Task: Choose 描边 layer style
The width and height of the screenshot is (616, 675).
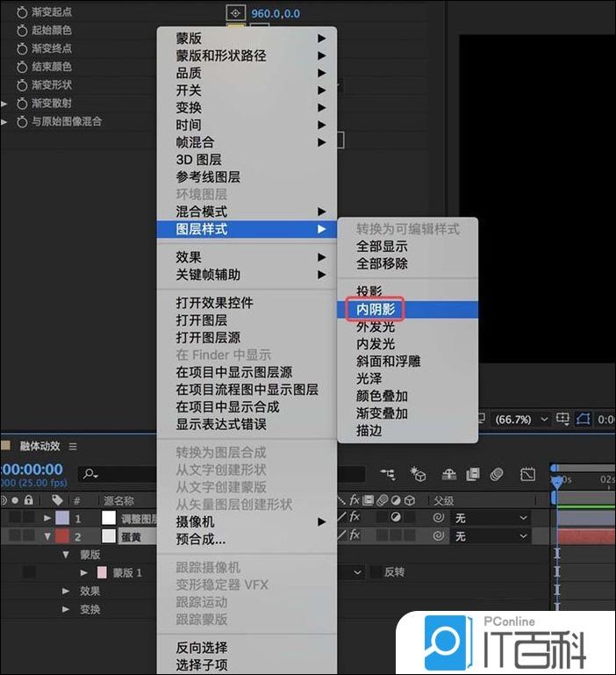Action: 407,430
